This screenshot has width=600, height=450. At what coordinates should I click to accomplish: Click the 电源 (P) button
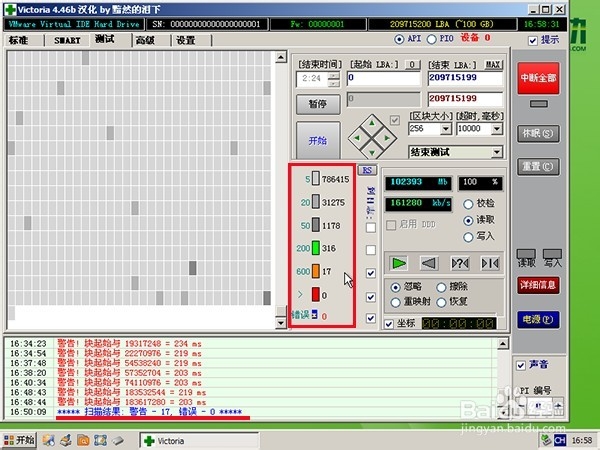click(x=538, y=320)
